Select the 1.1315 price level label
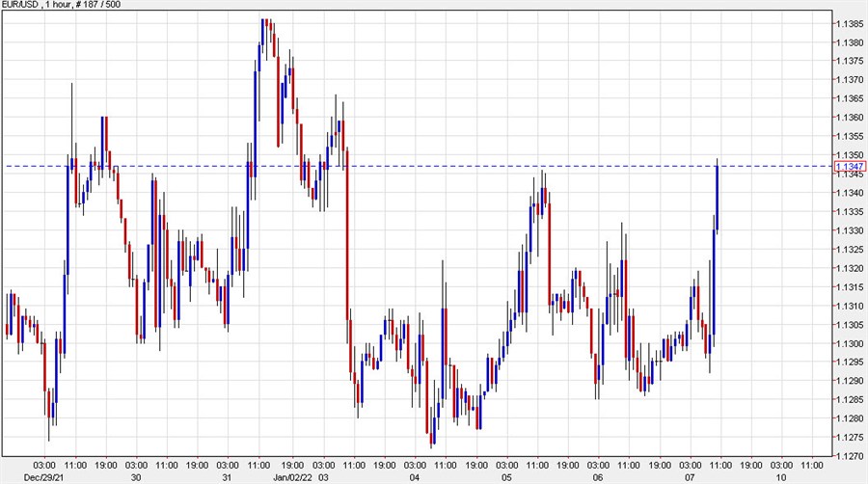Screen dimensions: 868x484 (850, 287)
